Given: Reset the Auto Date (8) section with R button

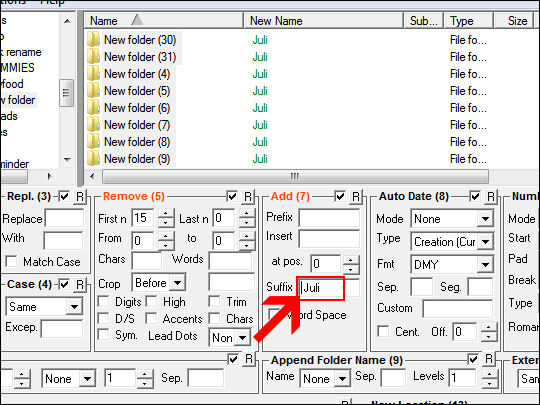Looking at the screenshot, I should click(491, 196).
